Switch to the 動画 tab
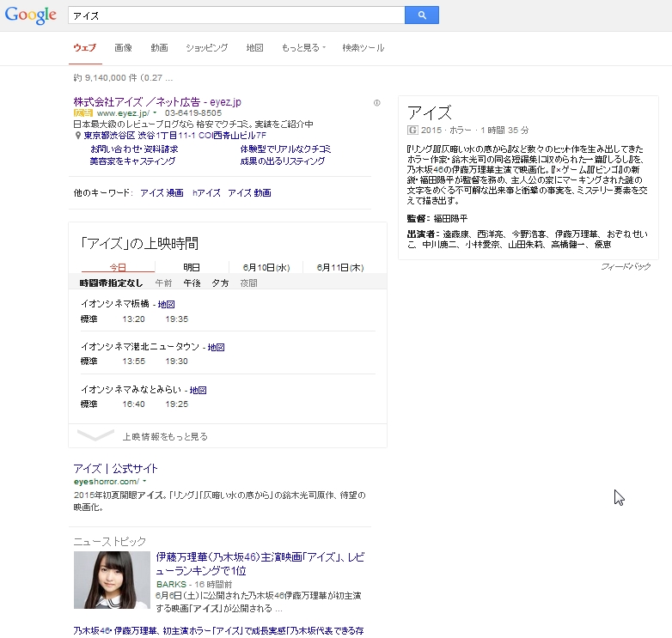The height and width of the screenshot is (638, 672). tap(160, 48)
